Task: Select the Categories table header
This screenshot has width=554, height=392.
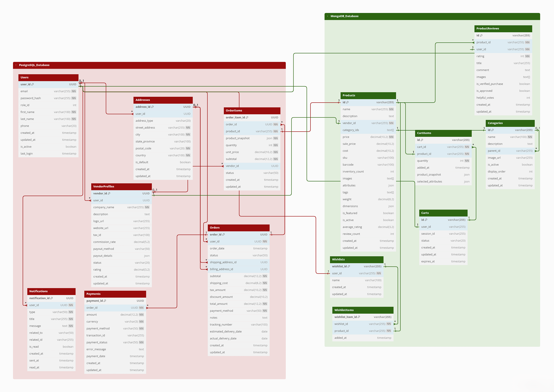Action: pyautogui.click(x=510, y=123)
